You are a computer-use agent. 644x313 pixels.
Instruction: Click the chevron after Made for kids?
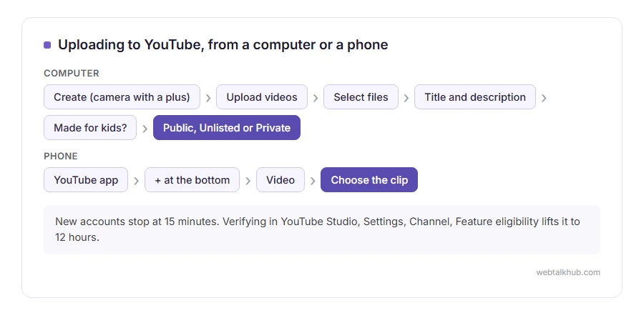(145, 129)
